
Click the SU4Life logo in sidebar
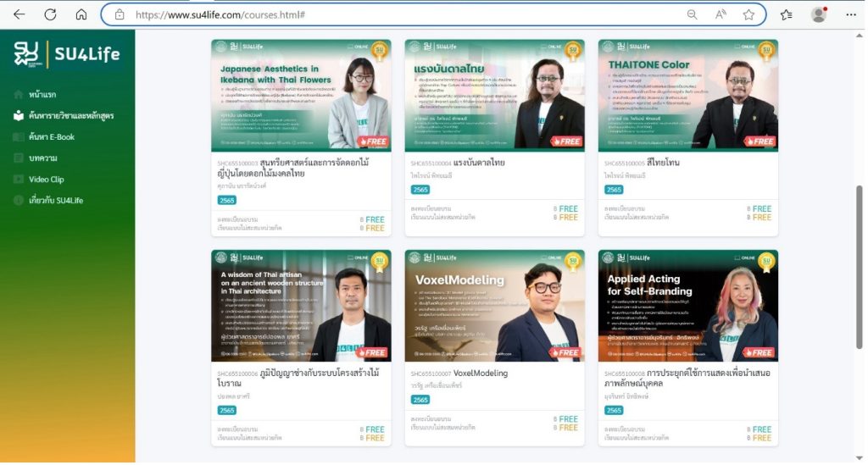[x=67, y=54]
